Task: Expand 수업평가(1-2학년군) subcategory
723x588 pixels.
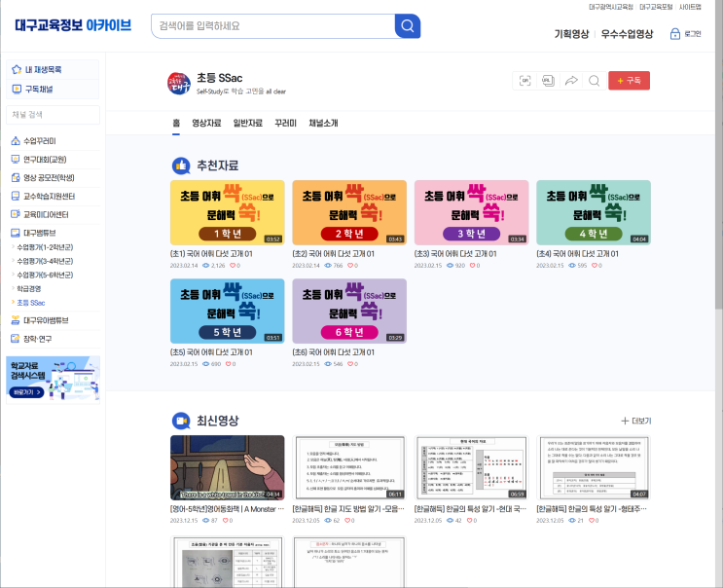Action: point(45,247)
